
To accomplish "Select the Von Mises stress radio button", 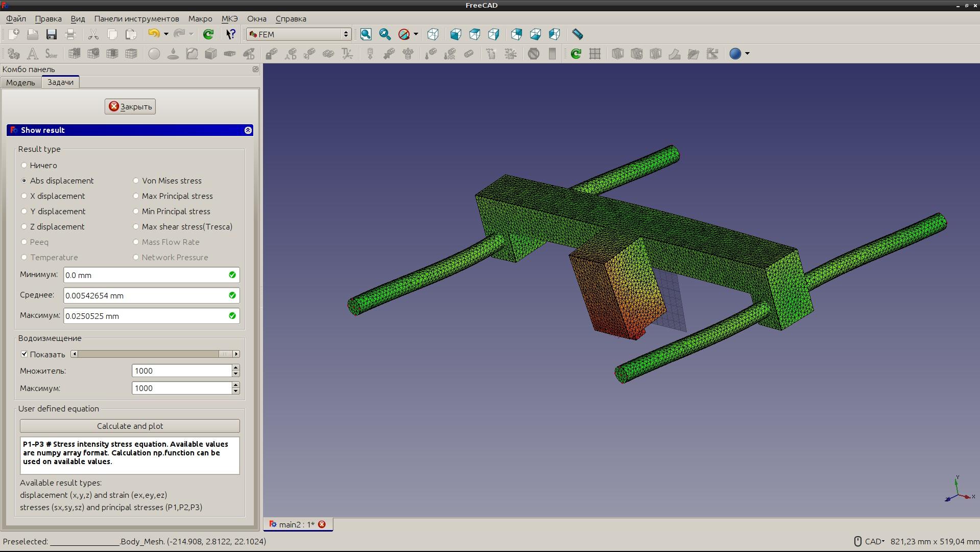I will pyautogui.click(x=136, y=180).
